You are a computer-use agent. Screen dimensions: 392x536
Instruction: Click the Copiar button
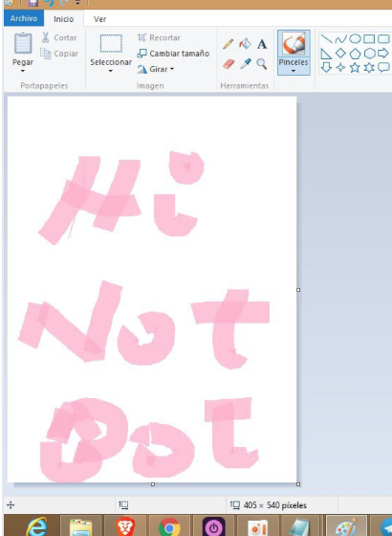pyautogui.click(x=59, y=54)
